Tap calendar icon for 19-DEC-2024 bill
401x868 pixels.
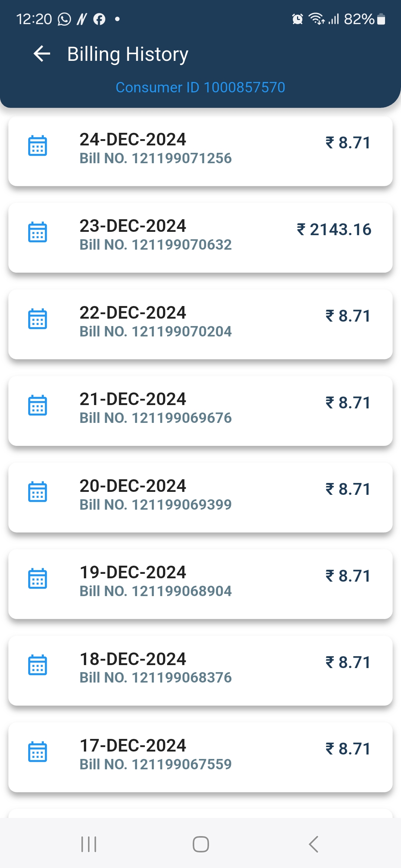tap(38, 579)
